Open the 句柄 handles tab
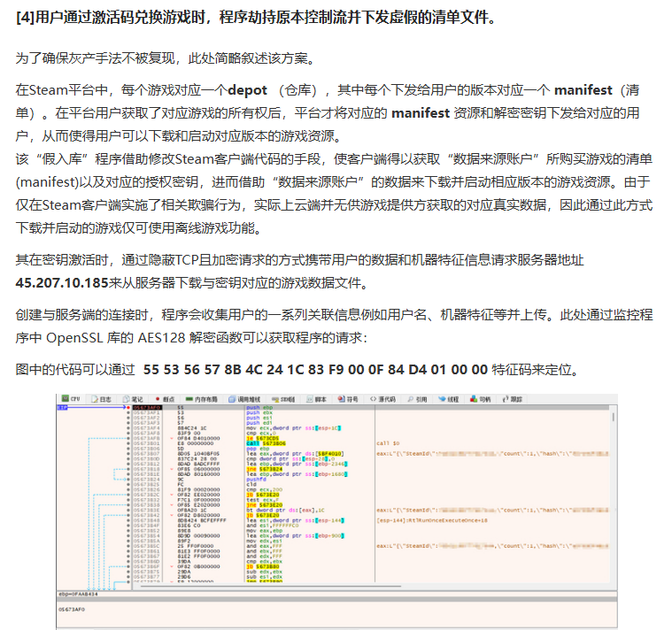 (481, 399)
